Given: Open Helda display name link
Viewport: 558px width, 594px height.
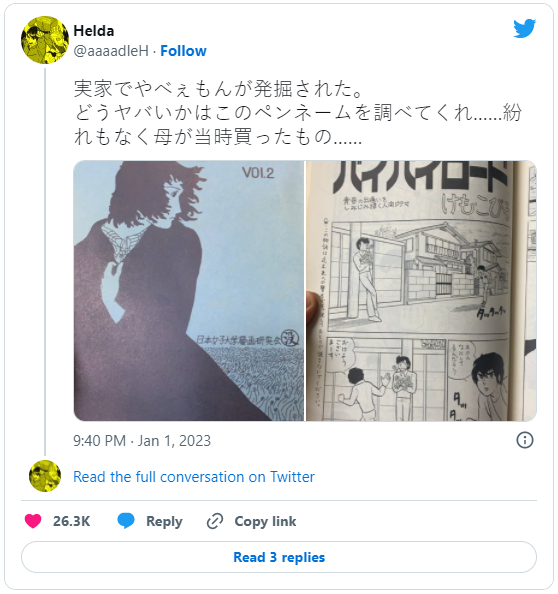Looking at the screenshot, I should coord(94,31).
